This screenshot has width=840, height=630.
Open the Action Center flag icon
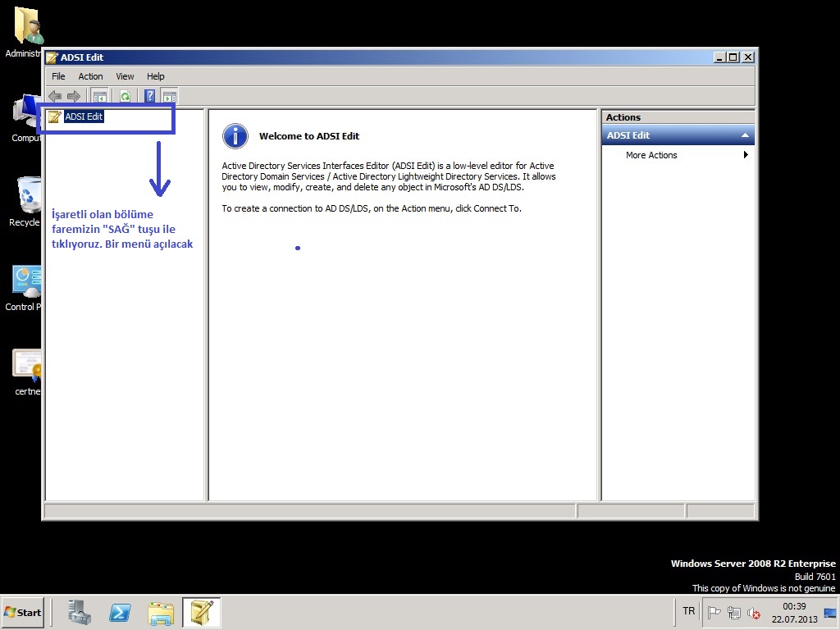pyautogui.click(x=714, y=612)
